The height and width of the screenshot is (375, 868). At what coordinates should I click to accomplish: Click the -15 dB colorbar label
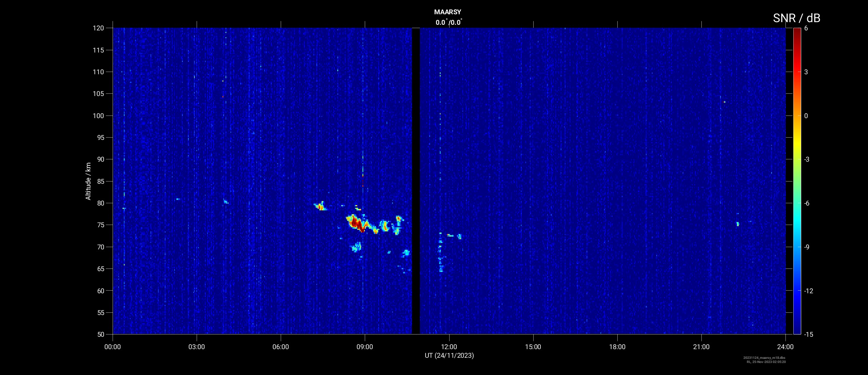pyautogui.click(x=809, y=334)
